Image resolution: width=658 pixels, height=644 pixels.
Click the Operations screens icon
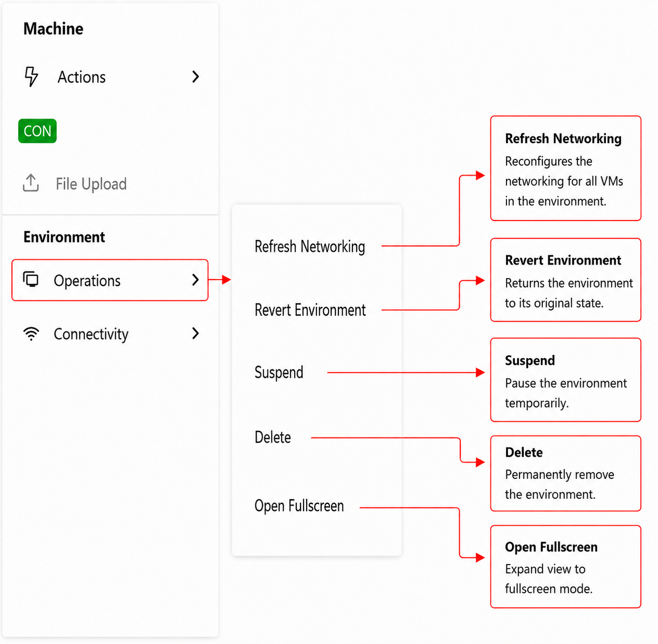[31, 279]
